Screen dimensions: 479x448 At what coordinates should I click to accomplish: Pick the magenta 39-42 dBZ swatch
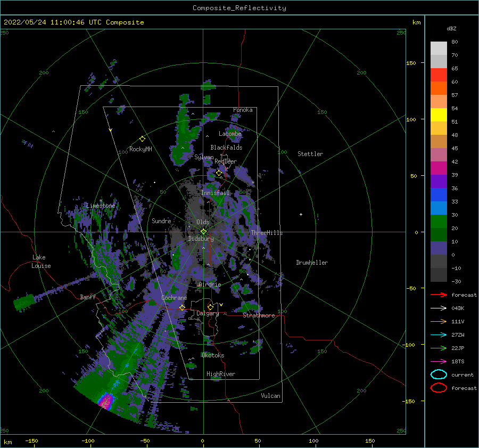(439, 168)
